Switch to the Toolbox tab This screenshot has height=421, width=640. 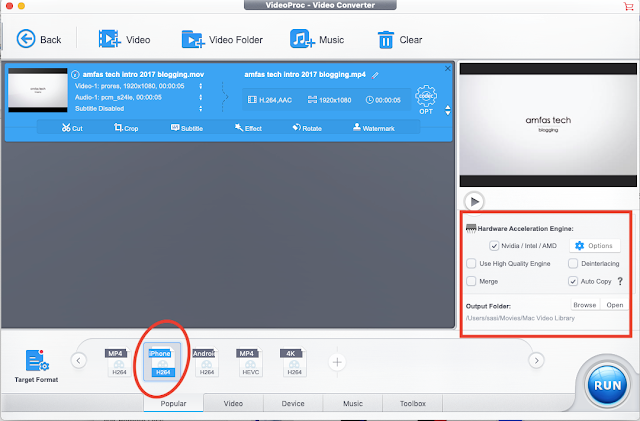click(413, 403)
